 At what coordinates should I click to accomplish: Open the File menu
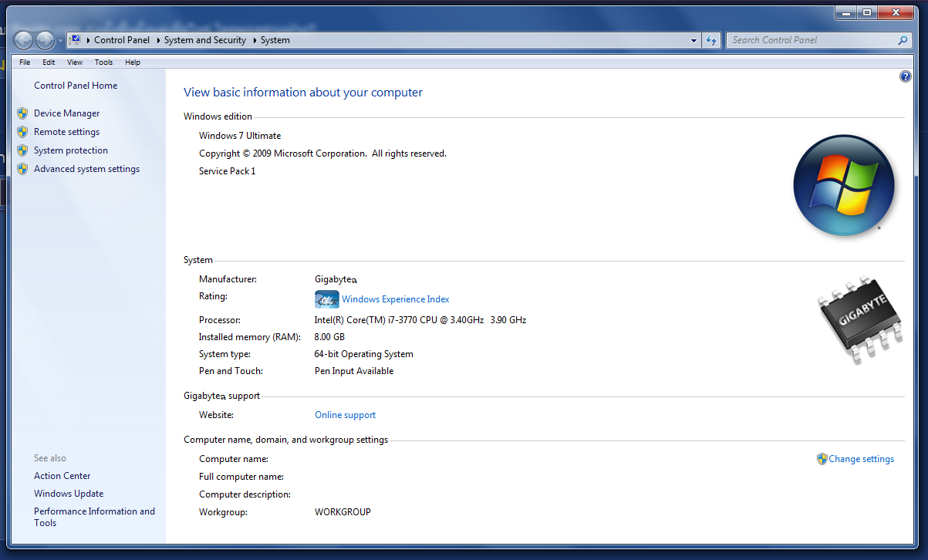[25, 62]
